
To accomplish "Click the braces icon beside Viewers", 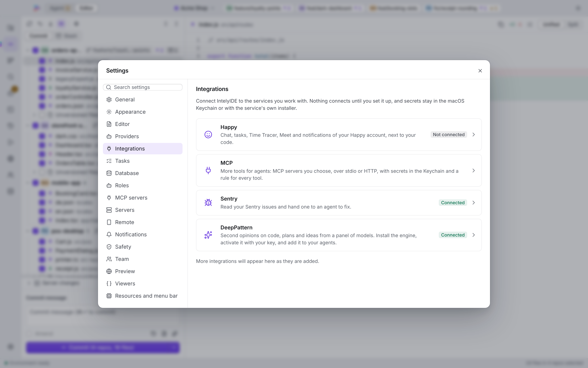I will pos(109,284).
